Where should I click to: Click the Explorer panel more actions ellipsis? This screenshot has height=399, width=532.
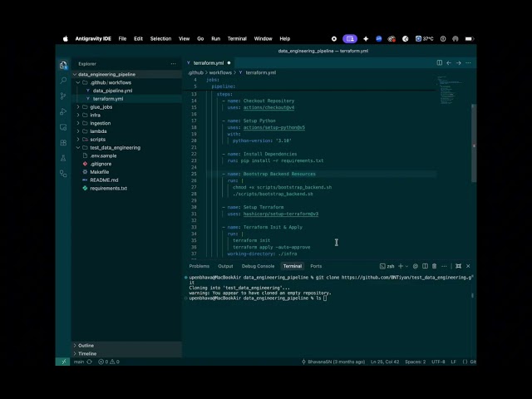point(174,64)
